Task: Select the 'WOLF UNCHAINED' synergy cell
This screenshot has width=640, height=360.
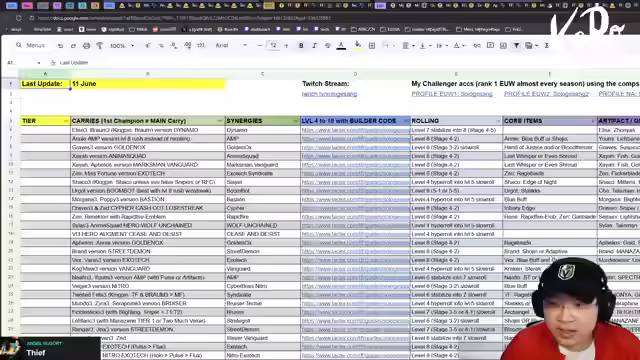Action: [x=263, y=226]
